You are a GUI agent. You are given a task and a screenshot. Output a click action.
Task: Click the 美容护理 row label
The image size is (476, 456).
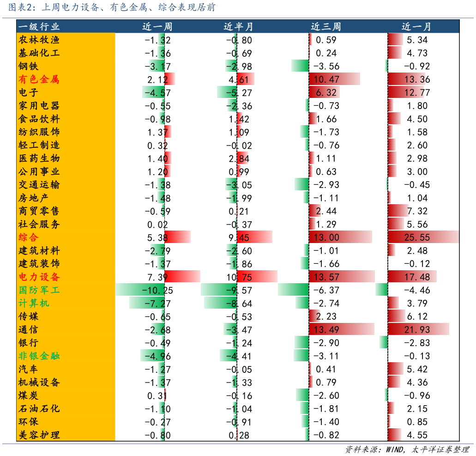pos(39,435)
